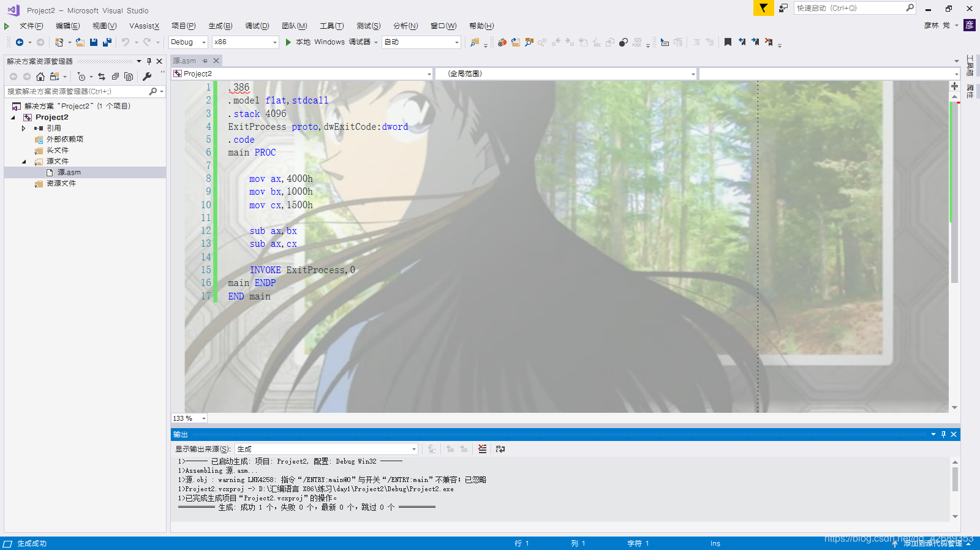Click the Find in Files icon
Viewport: 980px width, 550px height.
click(x=474, y=42)
